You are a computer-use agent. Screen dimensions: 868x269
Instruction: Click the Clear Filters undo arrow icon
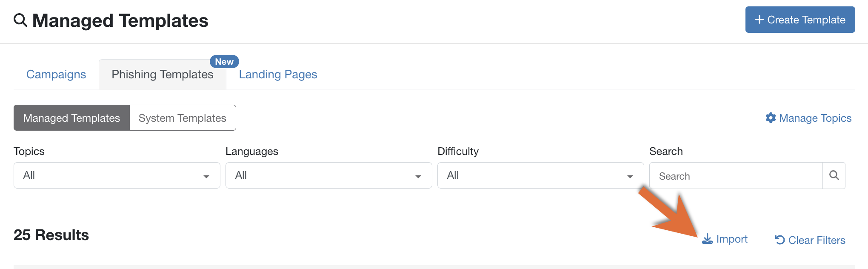pyautogui.click(x=780, y=240)
